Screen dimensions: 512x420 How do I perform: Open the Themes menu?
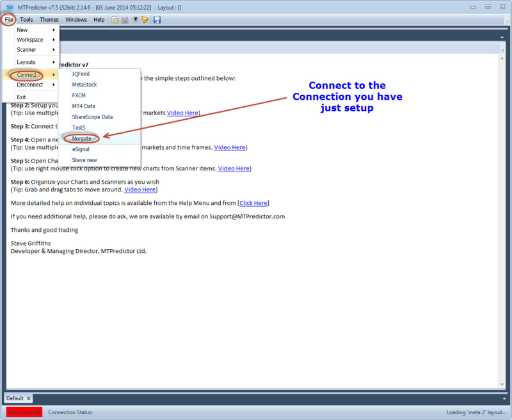(49, 20)
